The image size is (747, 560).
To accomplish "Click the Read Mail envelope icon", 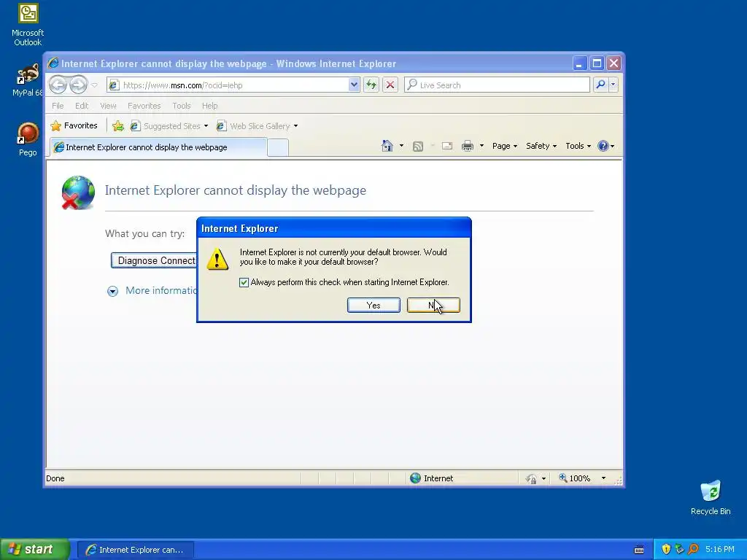I will pos(447,146).
